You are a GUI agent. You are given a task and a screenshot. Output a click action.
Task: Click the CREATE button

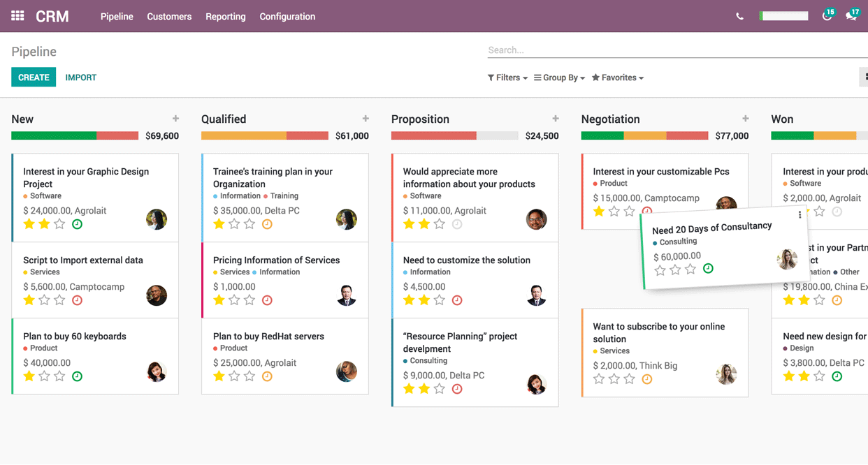34,77
